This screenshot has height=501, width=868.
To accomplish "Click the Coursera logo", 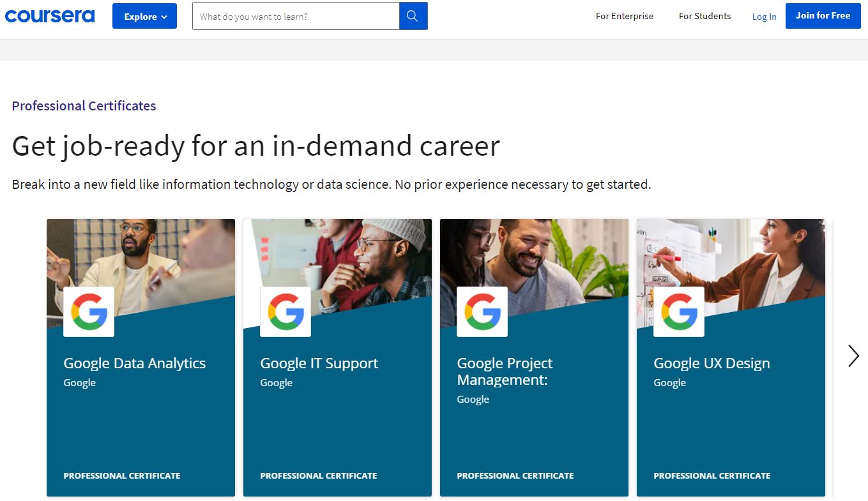I will [x=50, y=15].
